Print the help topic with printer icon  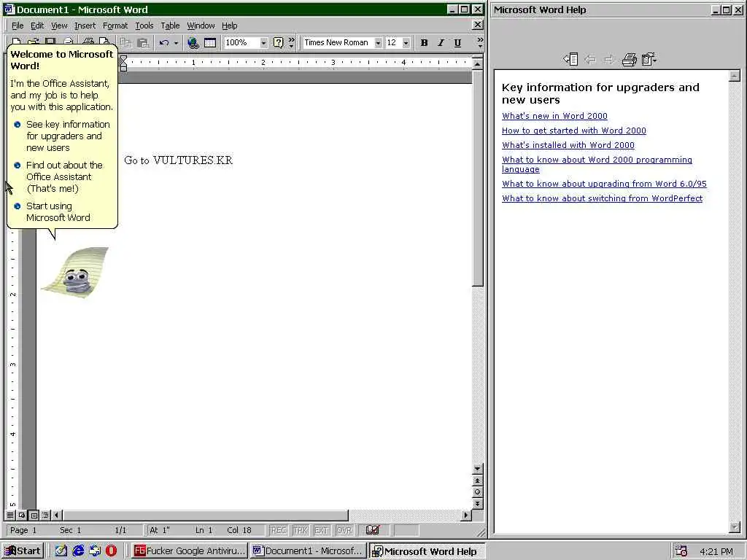tap(629, 59)
